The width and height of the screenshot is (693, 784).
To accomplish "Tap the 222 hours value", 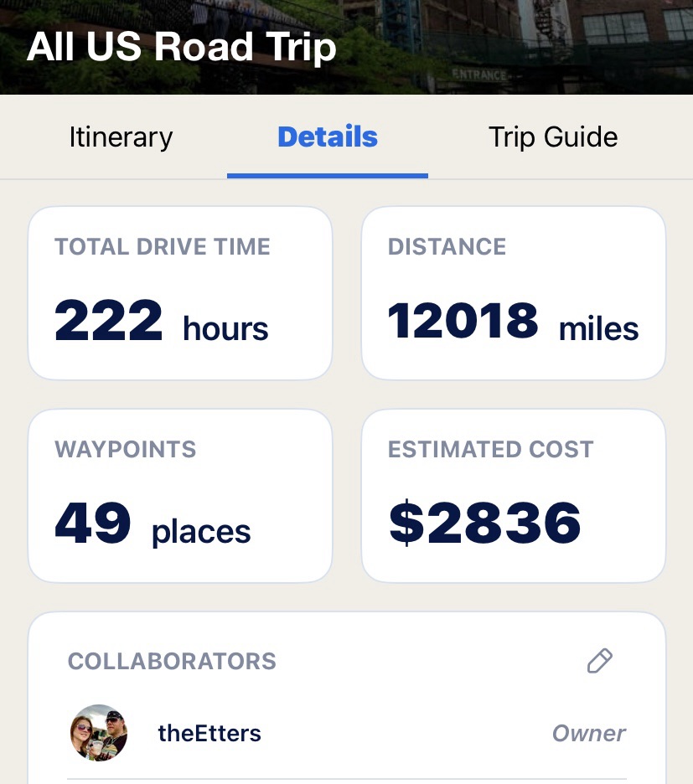I will coord(162,322).
